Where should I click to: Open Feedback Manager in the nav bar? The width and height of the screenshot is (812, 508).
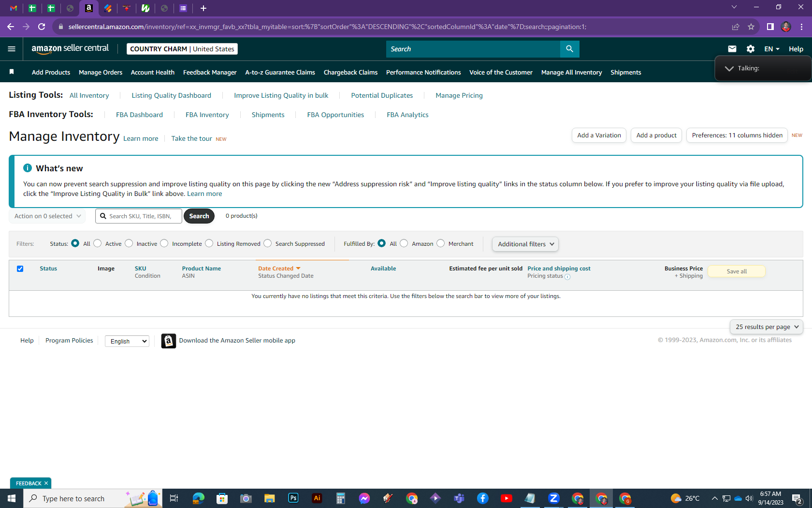point(210,72)
